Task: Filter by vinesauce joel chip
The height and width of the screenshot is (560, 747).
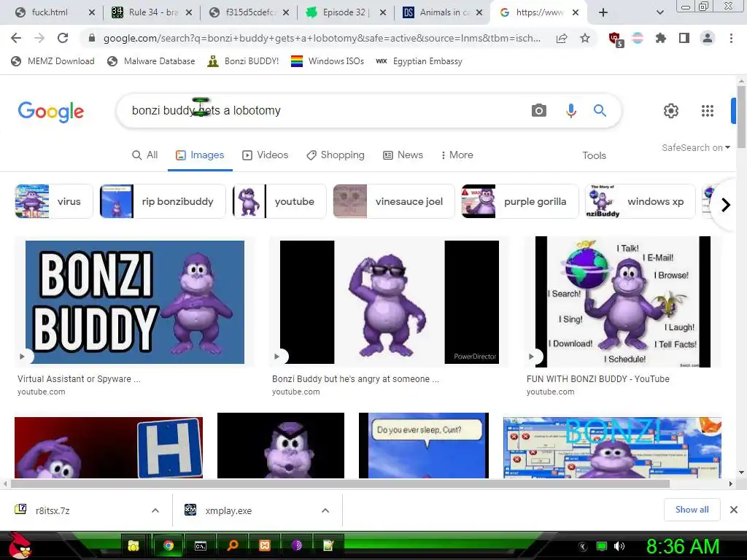Action: coord(393,201)
